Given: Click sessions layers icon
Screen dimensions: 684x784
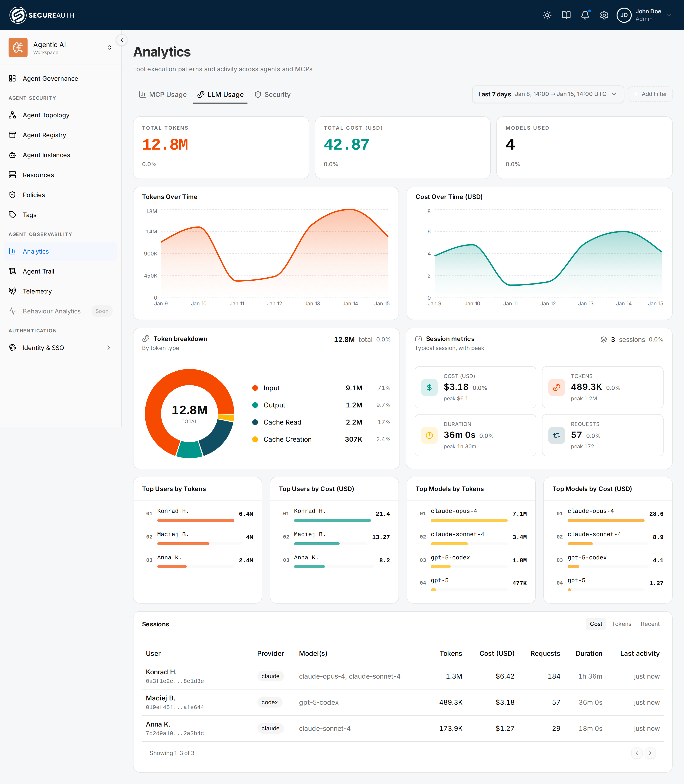Looking at the screenshot, I should (x=603, y=340).
